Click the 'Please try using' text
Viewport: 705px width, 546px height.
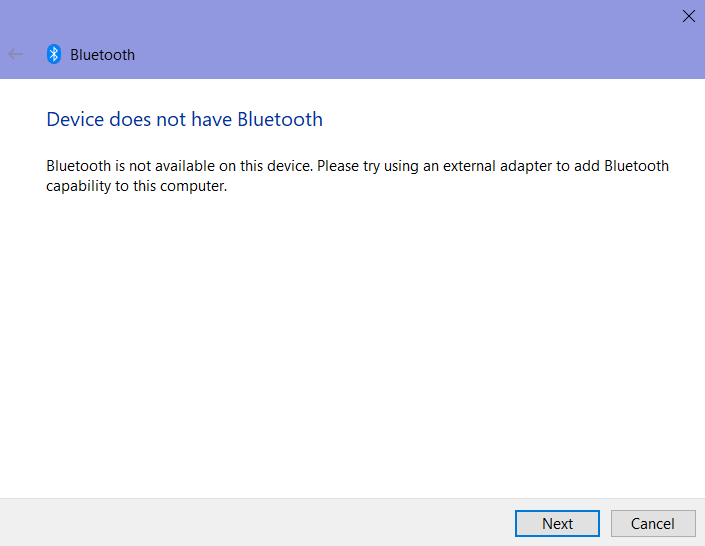[368, 166]
